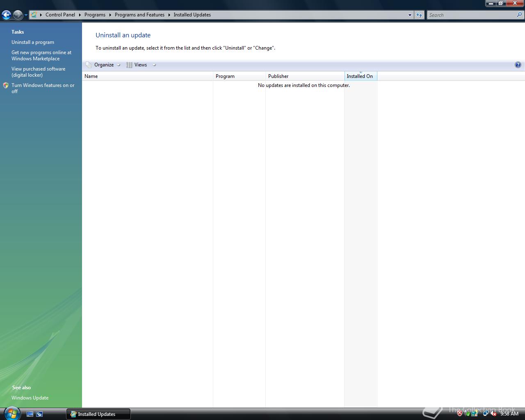Open the address bar history dropdown
This screenshot has width=525, height=420.
pos(410,15)
